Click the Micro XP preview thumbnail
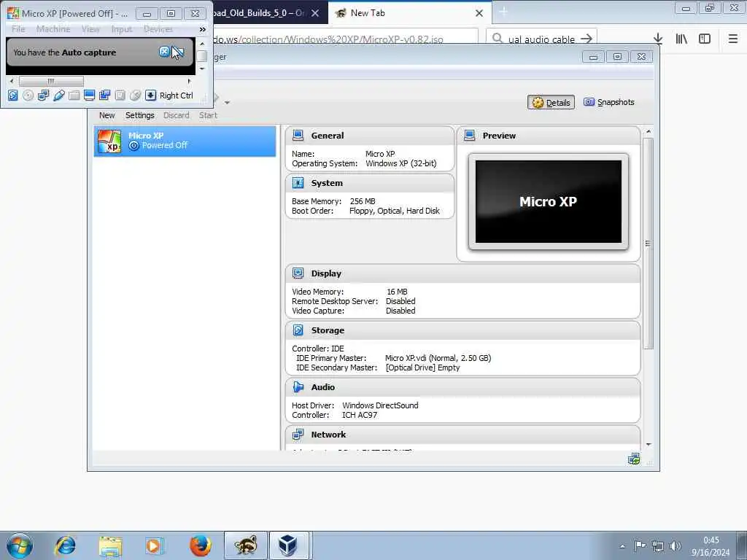The image size is (747, 560). [549, 201]
